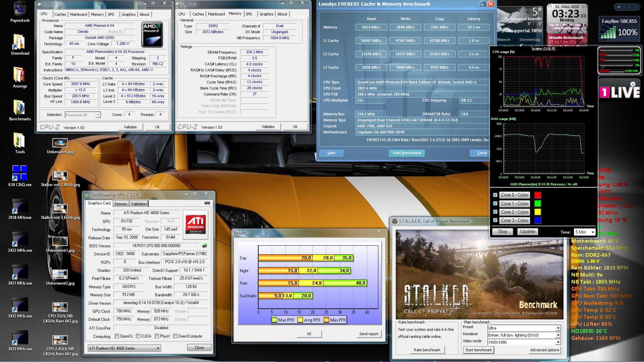Select the Stalker mit 3,6GHz.jpg file
Viewport: 644px width, 362px height.
point(60,212)
